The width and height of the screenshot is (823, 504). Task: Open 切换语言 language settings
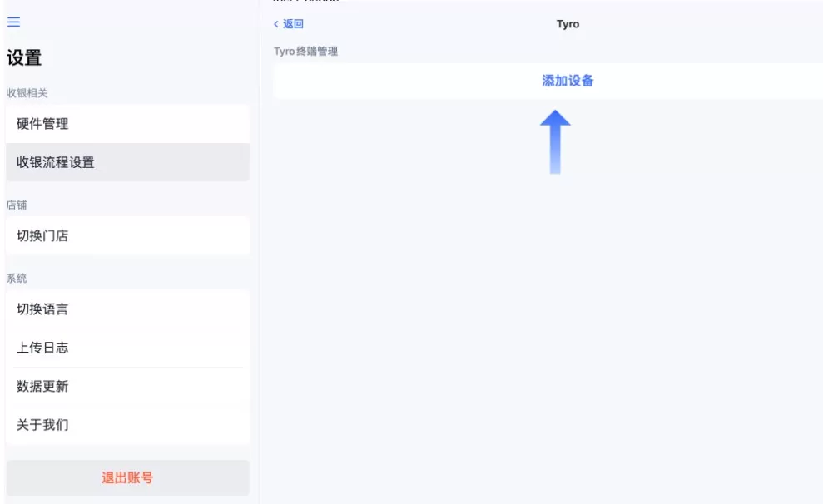coord(127,309)
